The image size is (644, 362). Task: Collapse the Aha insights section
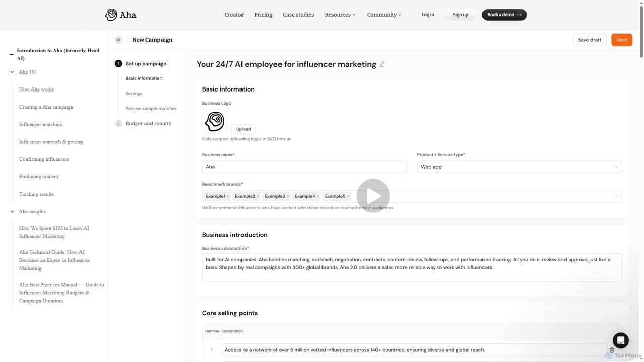(12, 212)
